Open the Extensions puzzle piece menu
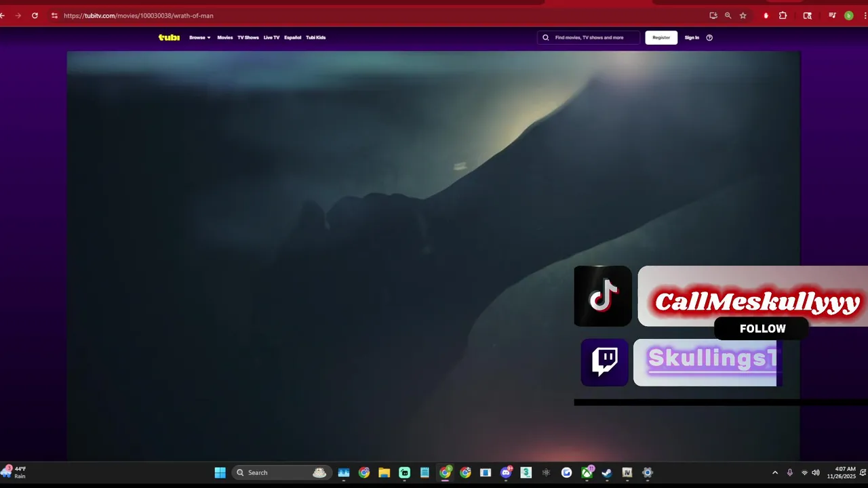868x488 pixels. pyautogui.click(x=783, y=16)
